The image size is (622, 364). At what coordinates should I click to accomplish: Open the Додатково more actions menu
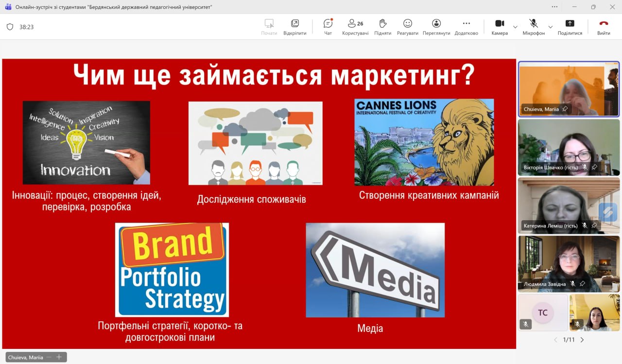(x=466, y=27)
